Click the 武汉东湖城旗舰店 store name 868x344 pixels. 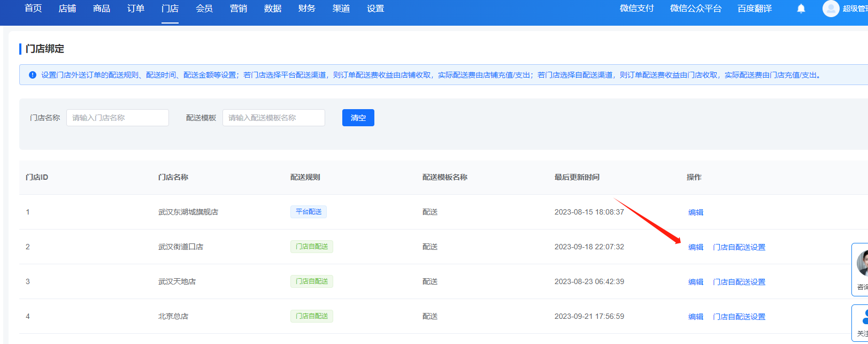click(x=188, y=212)
